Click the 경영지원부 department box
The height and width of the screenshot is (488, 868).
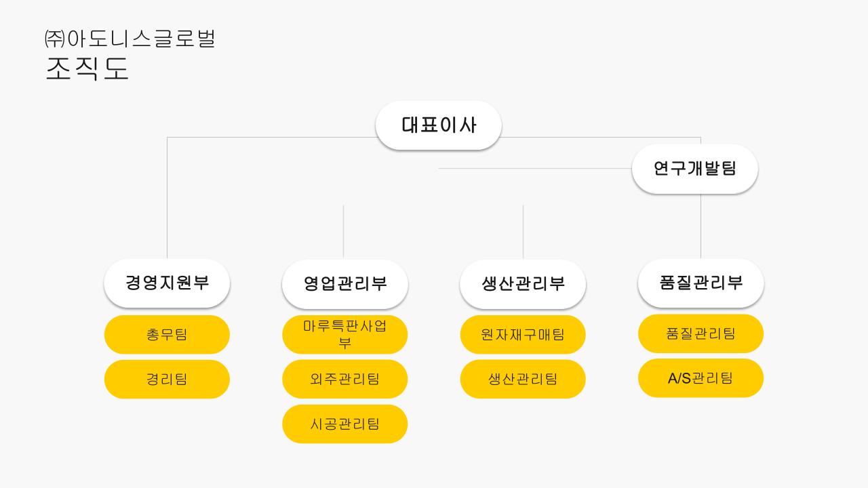point(167,283)
